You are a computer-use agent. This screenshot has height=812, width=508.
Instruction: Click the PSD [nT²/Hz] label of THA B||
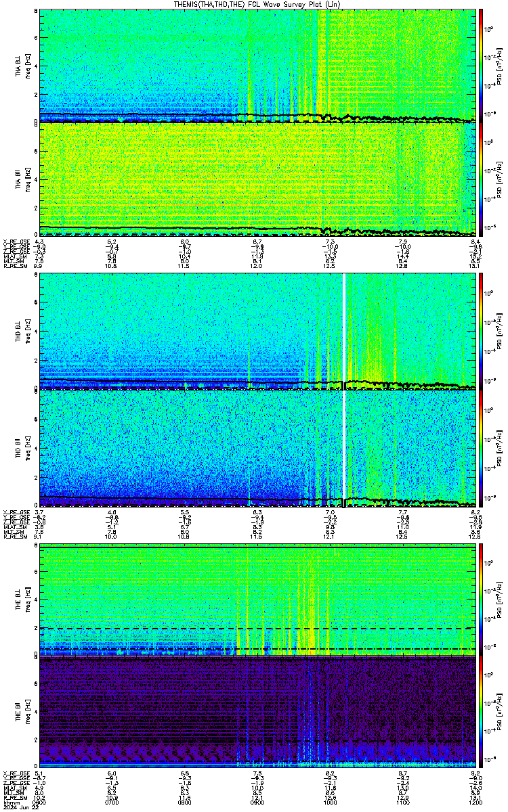(x=500, y=179)
